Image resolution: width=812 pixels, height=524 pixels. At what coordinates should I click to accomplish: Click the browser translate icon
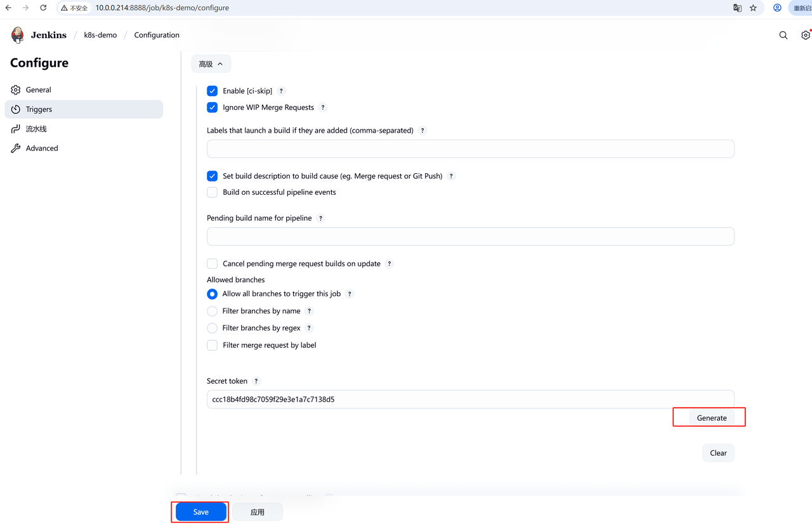pyautogui.click(x=737, y=8)
